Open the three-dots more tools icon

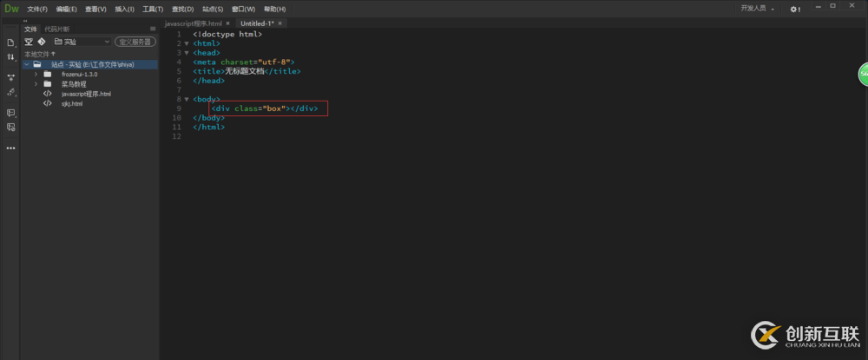11,148
